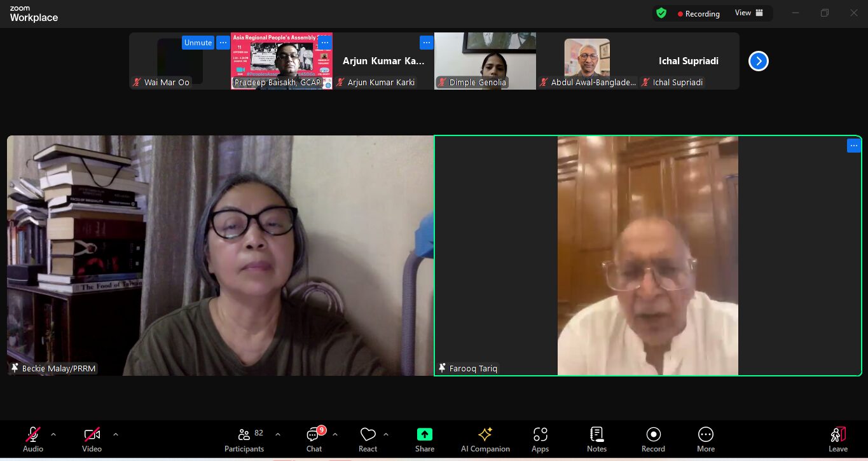This screenshot has height=461, width=868.
Task: Open the Chat panel
Action: [313, 439]
